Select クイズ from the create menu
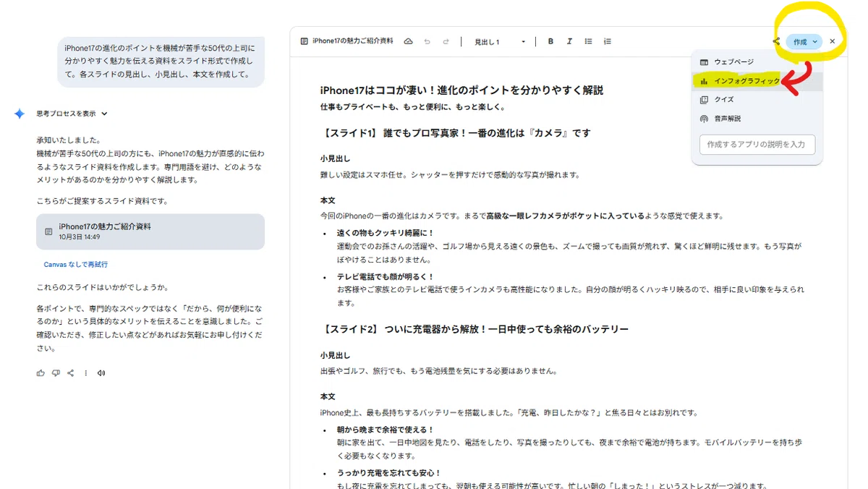The width and height of the screenshot is (868, 489). [757, 100]
